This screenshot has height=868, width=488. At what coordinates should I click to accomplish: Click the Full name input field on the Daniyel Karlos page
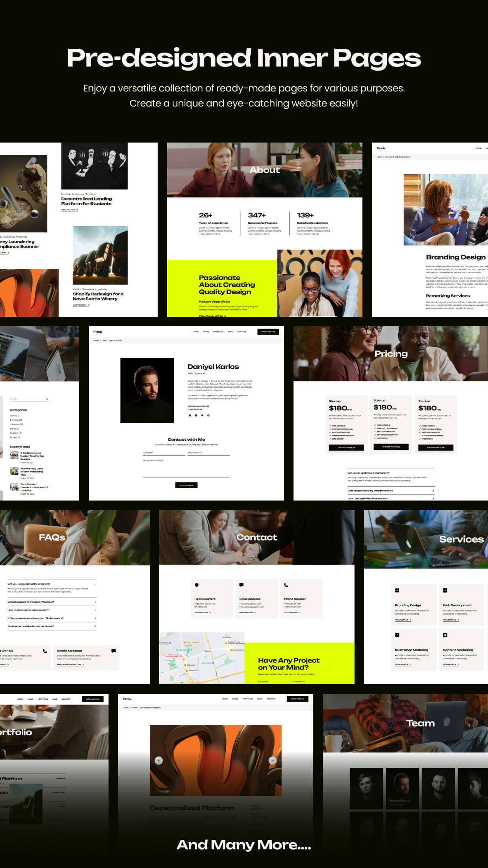tap(164, 453)
